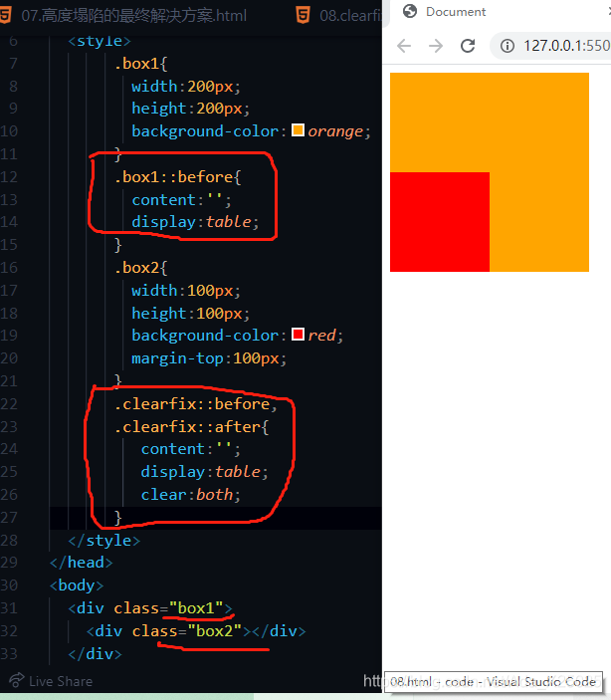Go forward in the browser
This screenshot has height=700, width=611.
(436, 46)
